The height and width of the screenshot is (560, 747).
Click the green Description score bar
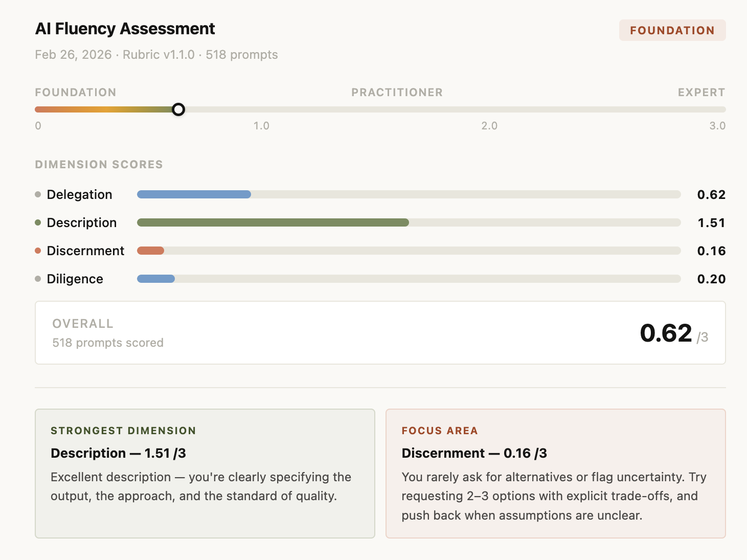pos(273,222)
